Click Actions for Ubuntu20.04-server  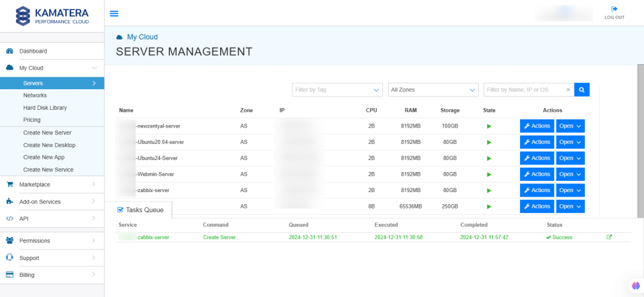click(x=537, y=142)
